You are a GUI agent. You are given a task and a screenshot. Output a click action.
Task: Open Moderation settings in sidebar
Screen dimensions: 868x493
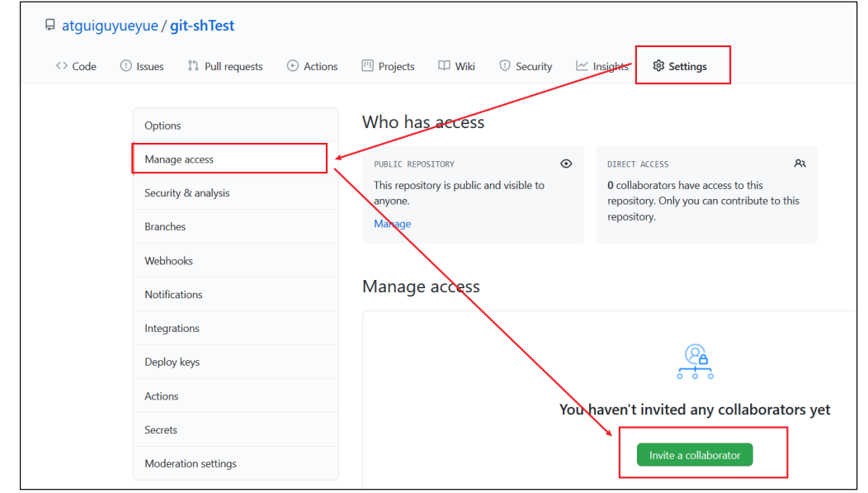(236, 463)
